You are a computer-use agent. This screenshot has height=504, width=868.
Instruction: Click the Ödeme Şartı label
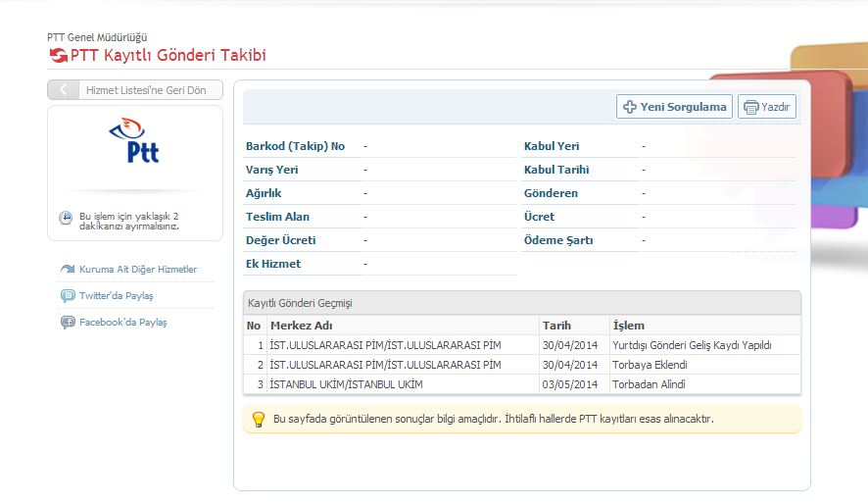point(558,240)
